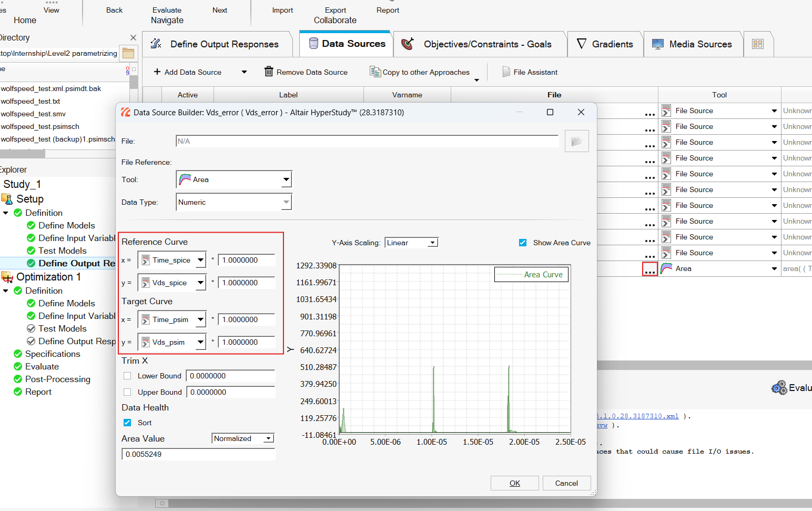This screenshot has height=511, width=812.
Task: Click the Directory file list vertical scrollbar
Action: (x=134, y=82)
